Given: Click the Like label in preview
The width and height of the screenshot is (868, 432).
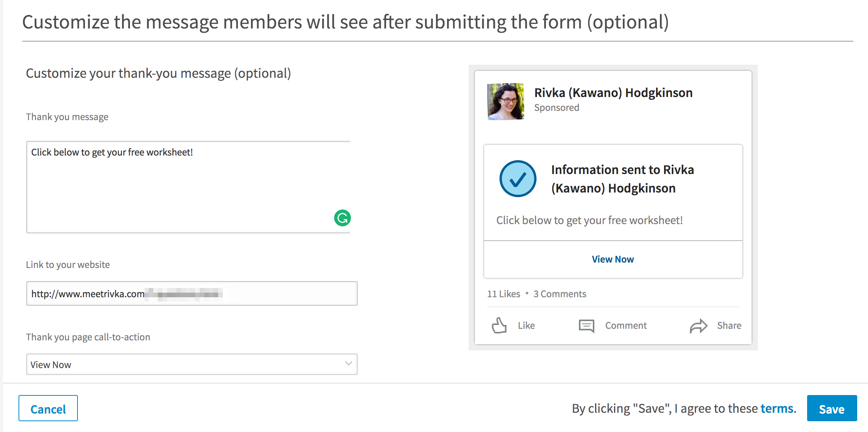Looking at the screenshot, I should (526, 325).
